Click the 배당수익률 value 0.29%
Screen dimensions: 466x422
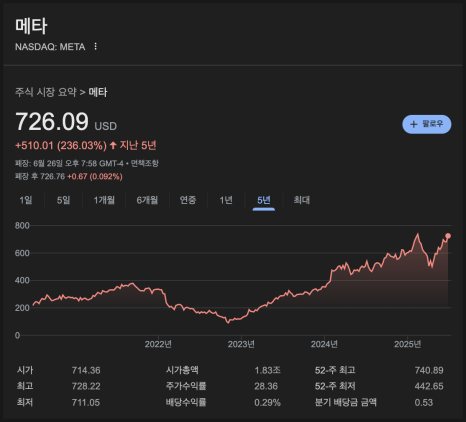(267, 403)
